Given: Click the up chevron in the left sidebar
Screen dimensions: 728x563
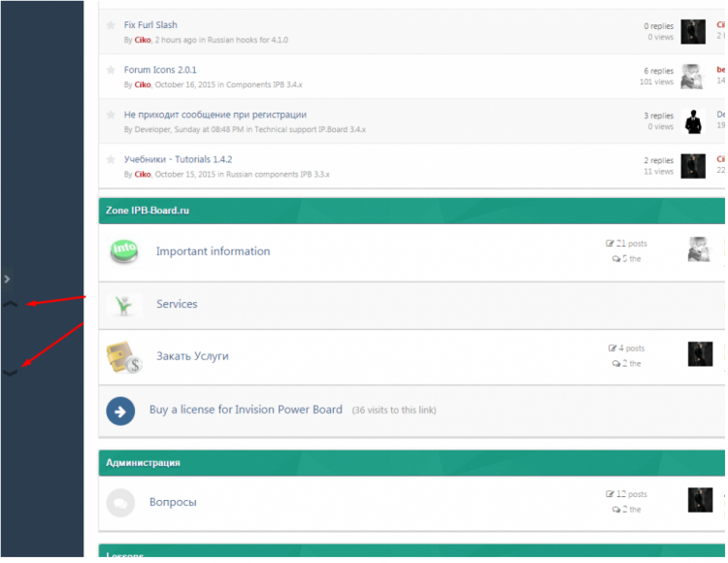Looking at the screenshot, I should 11,304.
